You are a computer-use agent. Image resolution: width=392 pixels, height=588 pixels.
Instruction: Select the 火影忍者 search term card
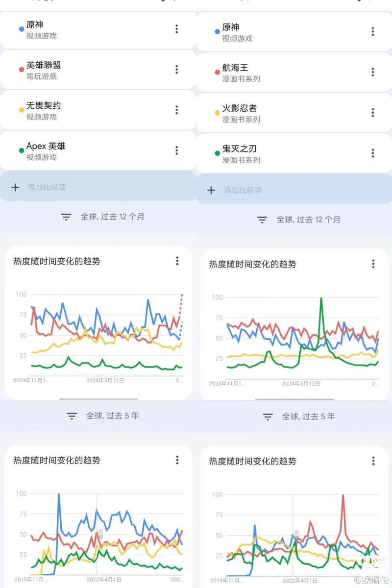tap(294, 113)
